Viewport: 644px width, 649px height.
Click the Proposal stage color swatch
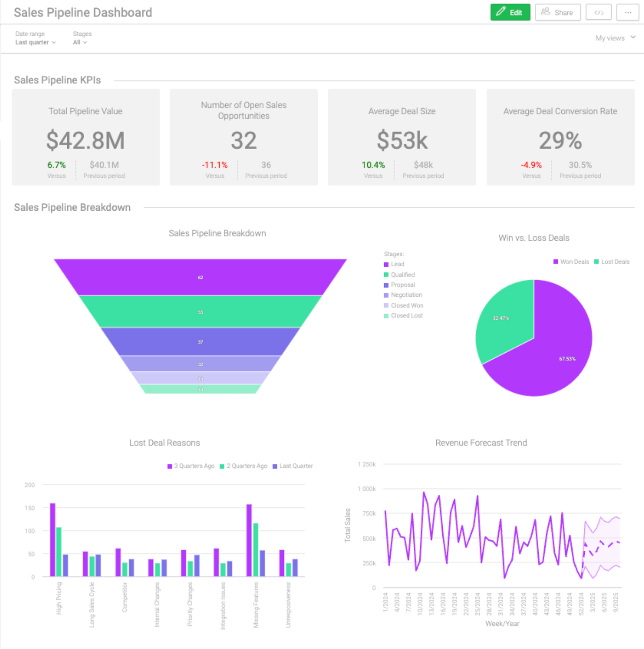coord(386,285)
